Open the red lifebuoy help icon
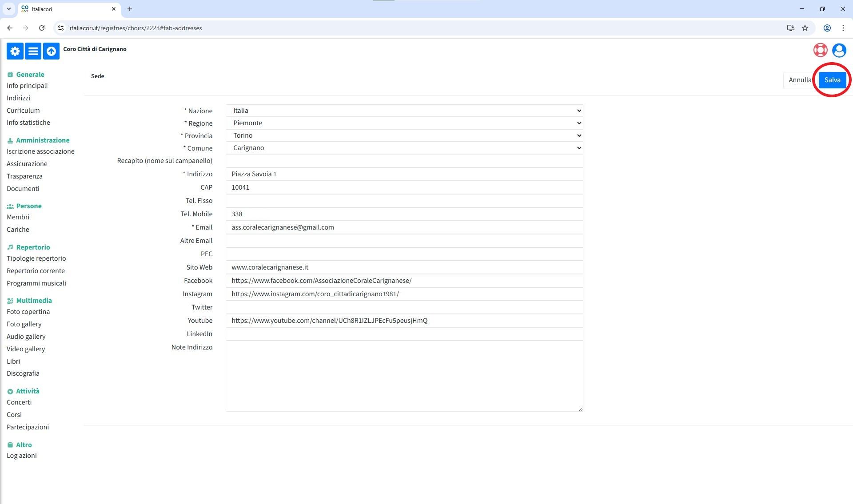Viewport: 853px width, 504px height. point(820,50)
